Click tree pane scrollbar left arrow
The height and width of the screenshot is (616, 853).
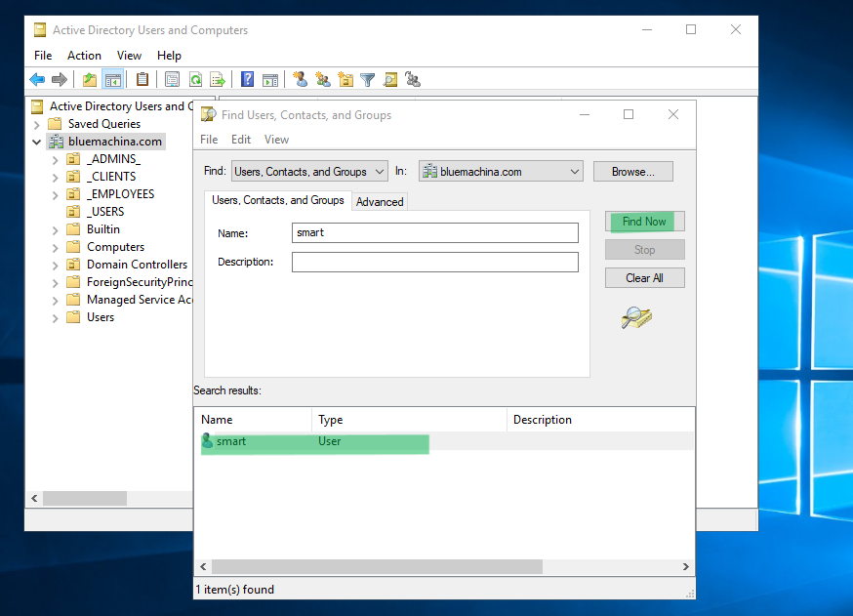(34, 498)
